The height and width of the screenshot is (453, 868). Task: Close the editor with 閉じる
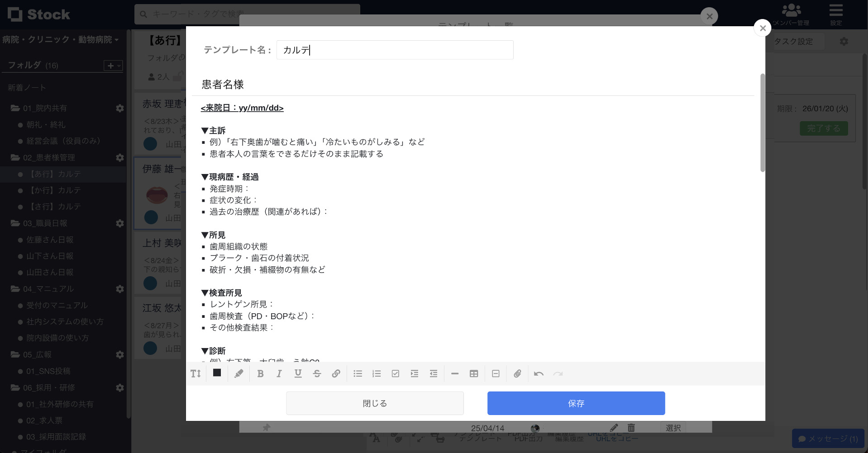tap(375, 403)
